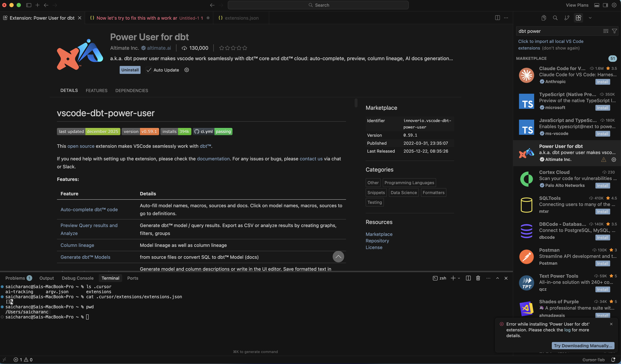621x364 pixels.
Task: Split the terminal using the split icon
Action: point(468,278)
